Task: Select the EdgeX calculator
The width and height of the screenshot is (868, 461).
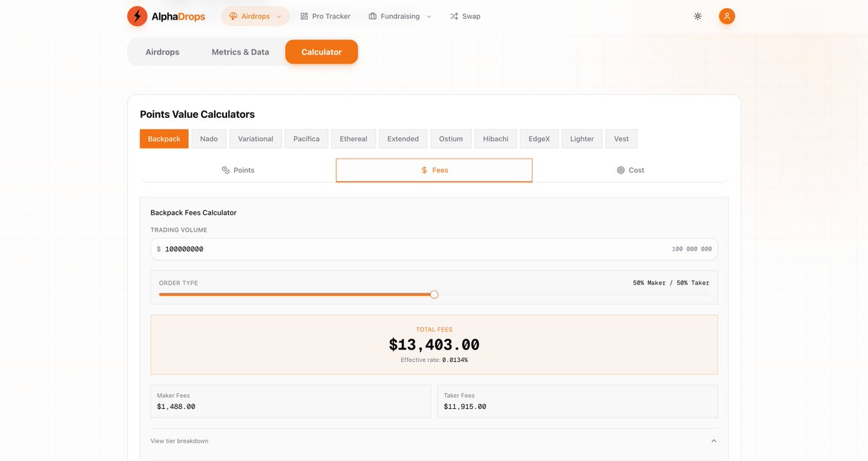Action: click(x=540, y=139)
